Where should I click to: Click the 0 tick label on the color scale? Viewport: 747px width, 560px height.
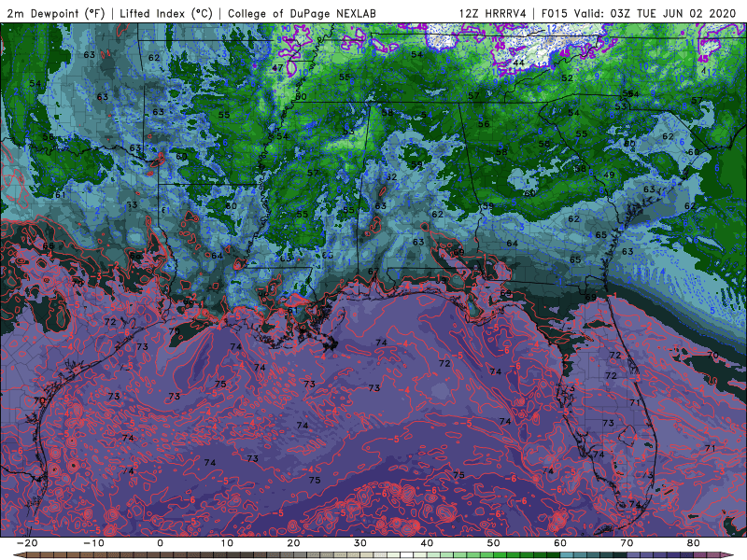coord(160,543)
